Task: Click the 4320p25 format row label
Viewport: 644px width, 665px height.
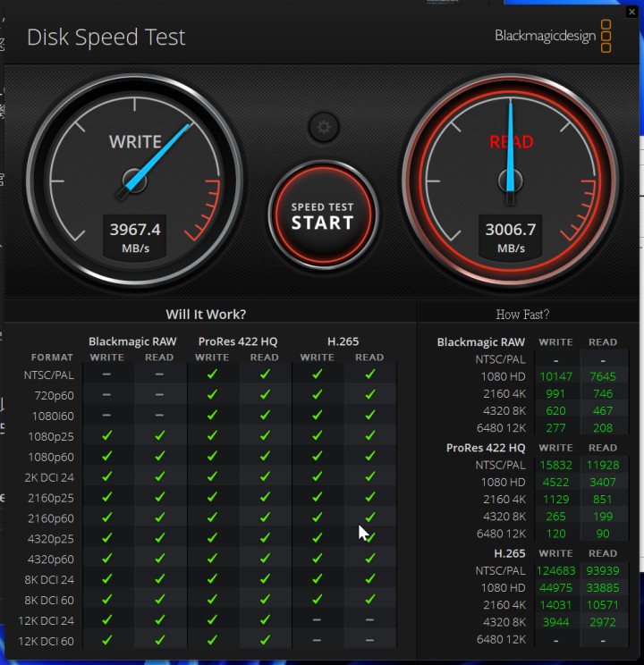Action: click(50, 539)
